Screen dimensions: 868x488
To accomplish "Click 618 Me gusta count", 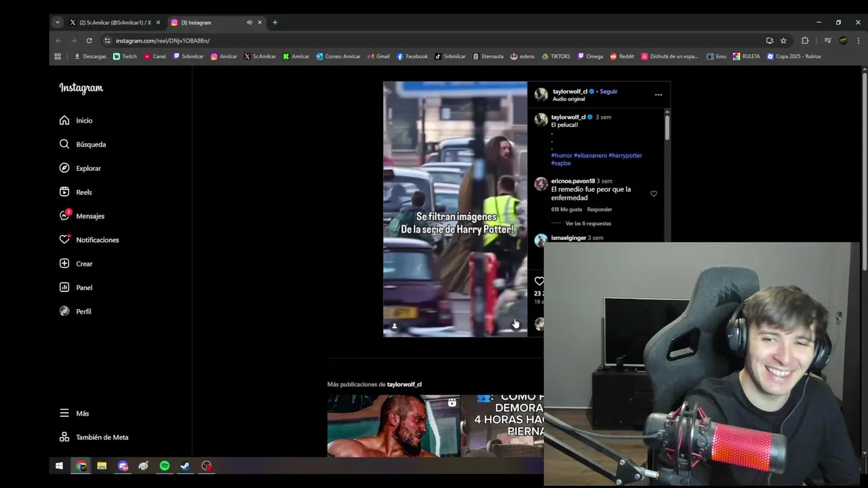I will 566,209.
